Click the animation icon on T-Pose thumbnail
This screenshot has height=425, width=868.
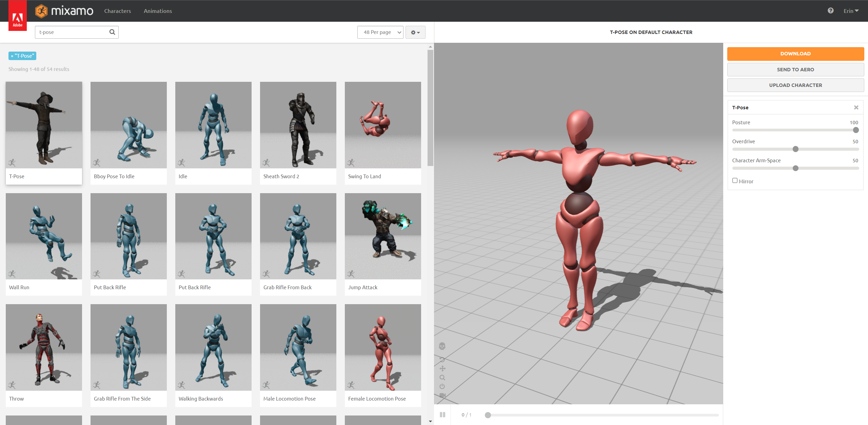(x=12, y=163)
